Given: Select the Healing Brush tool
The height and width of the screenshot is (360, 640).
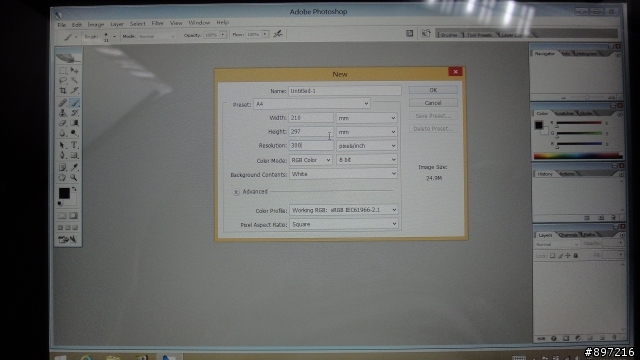Looking at the screenshot, I should click(x=63, y=103).
